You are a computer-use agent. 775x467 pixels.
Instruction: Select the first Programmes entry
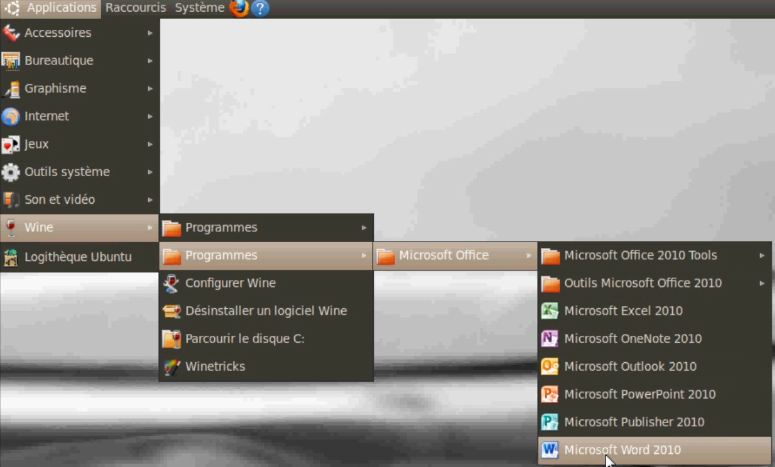(266, 227)
